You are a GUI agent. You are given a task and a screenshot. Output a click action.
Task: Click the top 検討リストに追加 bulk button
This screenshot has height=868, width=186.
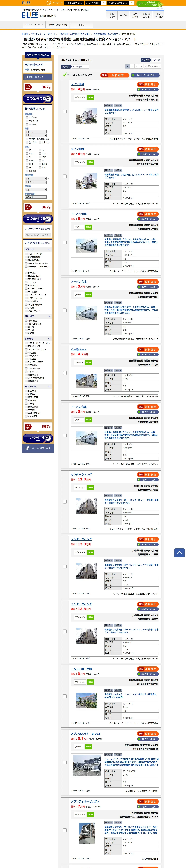click(x=145, y=75)
